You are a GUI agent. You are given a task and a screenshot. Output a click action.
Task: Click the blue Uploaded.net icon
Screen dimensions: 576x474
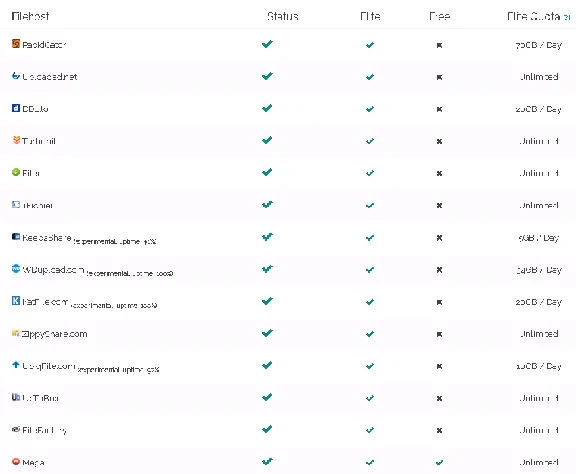click(16, 76)
